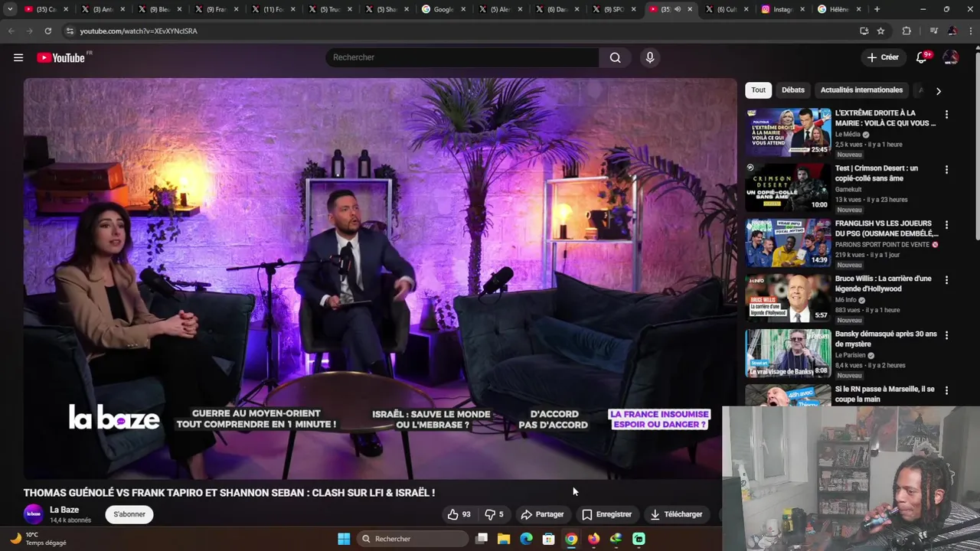The width and height of the screenshot is (980, 551).
Task: Open the L'EXTRÊME DROITE À LA MAIRIE thumbnail
Action: (788, 132)
